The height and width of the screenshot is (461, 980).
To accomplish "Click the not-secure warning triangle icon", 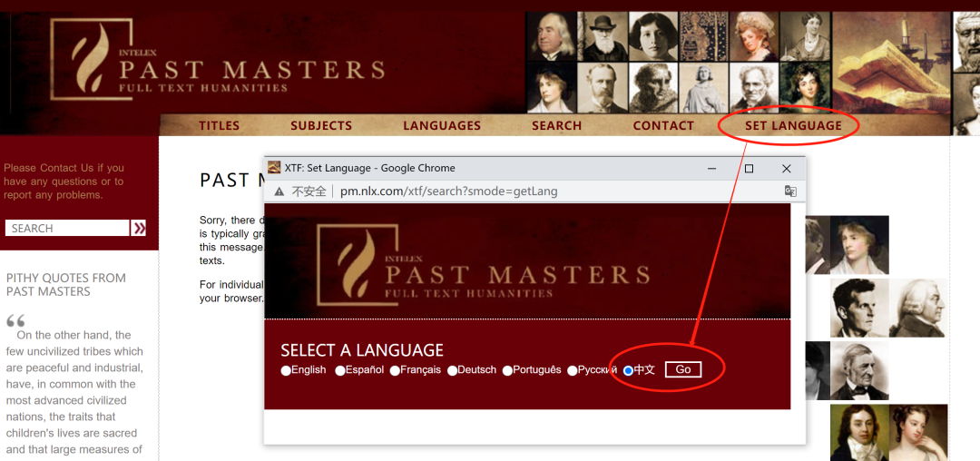I will pyautogui.click(x=279, y=191).
